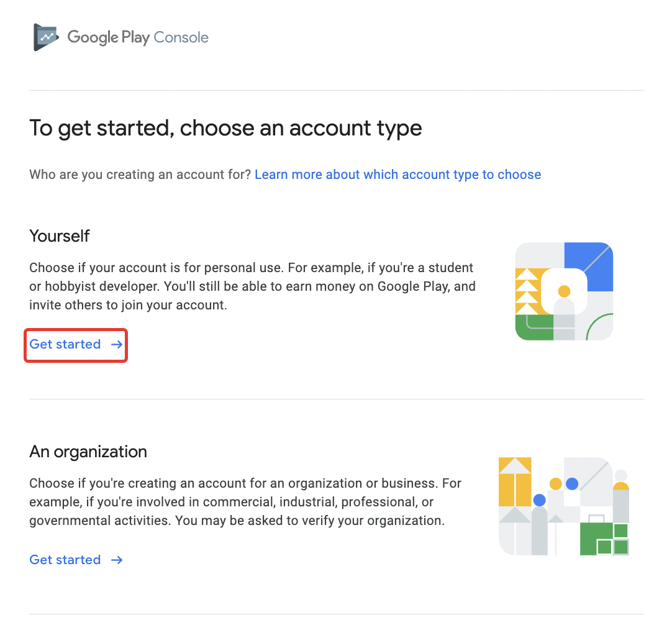Click the arrow icon next to Yourself's Get started
Image resolution: width=672 pixels, height=625 pixels.
(117, 344)
